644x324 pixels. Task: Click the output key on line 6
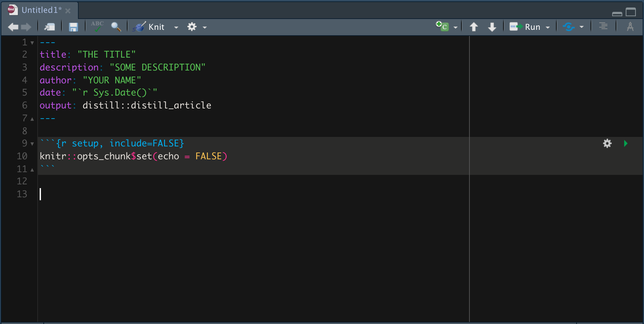pos(56,105)
